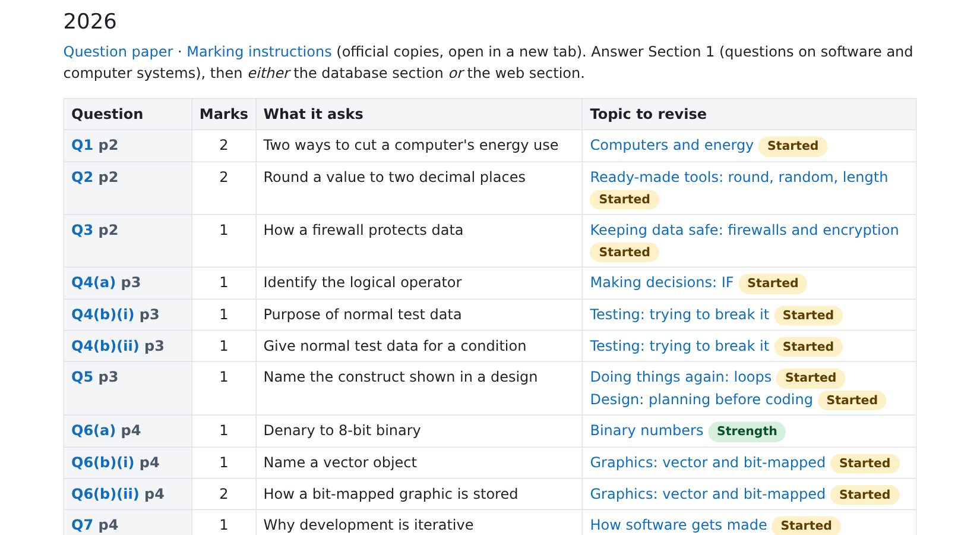The width and height of the screenshot is (980, 535).
Task: Visit the Q5 p3 question link
Action: coord(94,377)
